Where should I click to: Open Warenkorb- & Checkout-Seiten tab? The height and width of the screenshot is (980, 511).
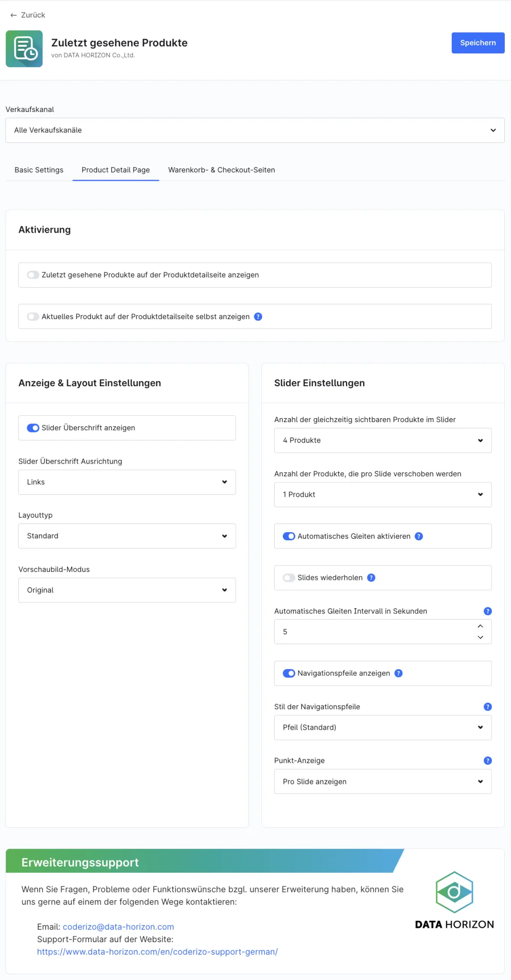coord(222,170)
